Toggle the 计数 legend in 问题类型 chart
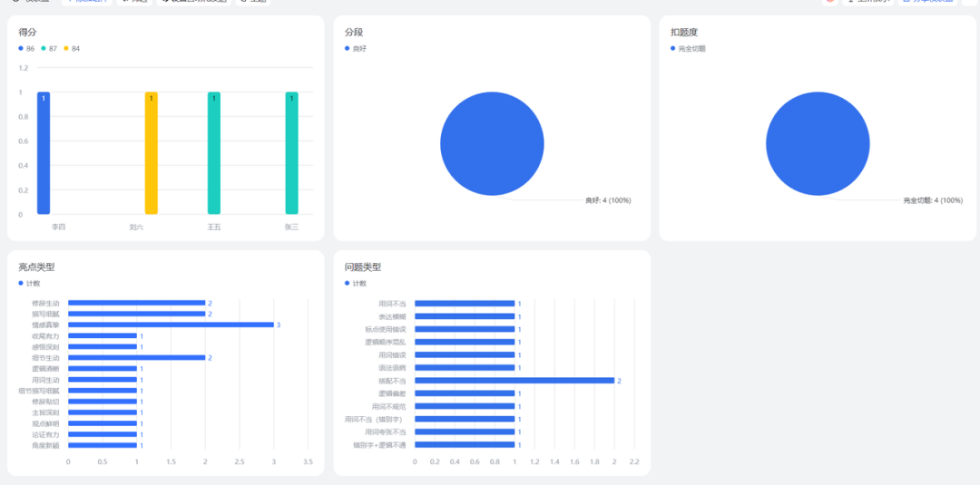The width and height of the screenshot is (980, 485). click(356, 284)
